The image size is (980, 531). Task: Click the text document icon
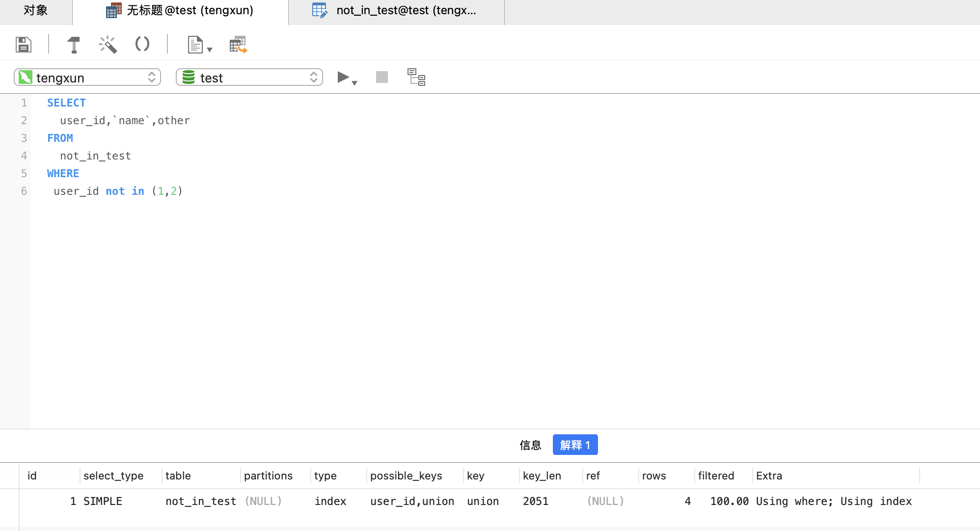195,45
